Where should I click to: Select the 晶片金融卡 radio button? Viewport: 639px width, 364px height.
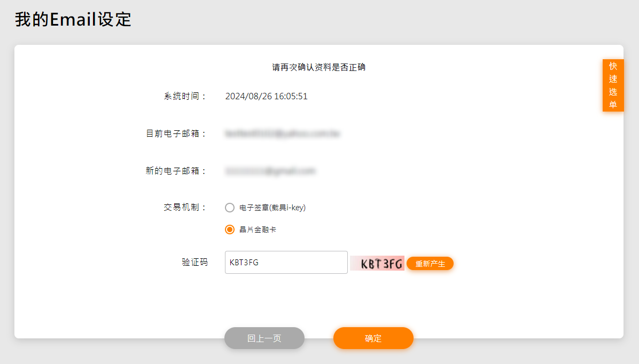(x=230, y=230)
